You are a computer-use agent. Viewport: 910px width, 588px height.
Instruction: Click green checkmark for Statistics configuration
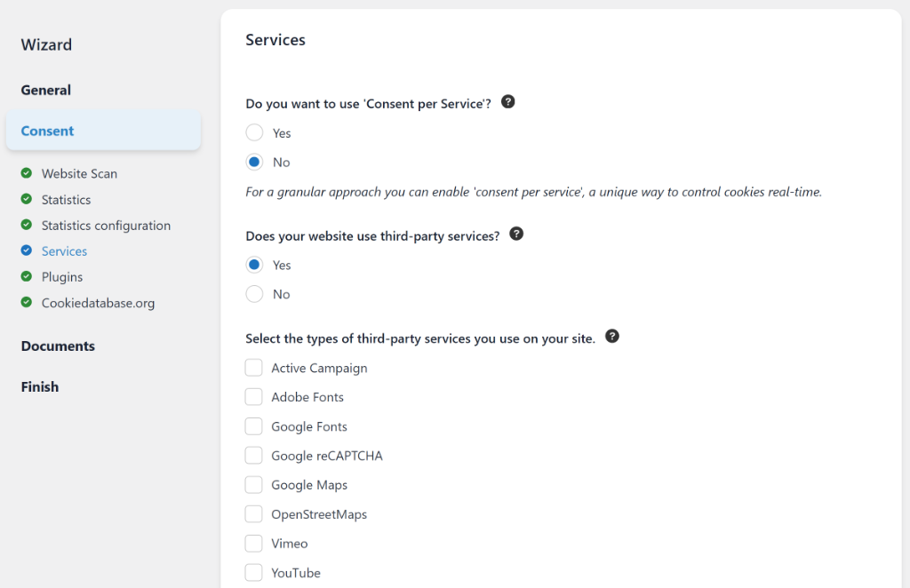tap(28, 225)
